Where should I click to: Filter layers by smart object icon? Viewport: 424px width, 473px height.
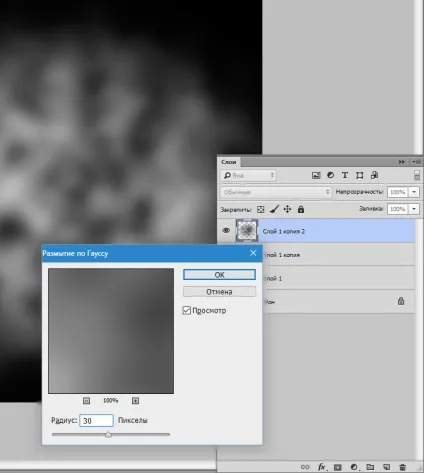point(374,175)
